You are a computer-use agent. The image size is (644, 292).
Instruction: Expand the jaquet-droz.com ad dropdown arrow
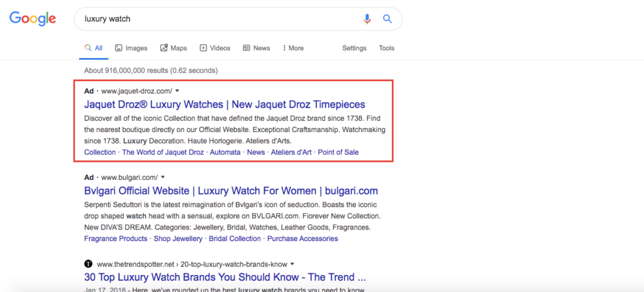pos(177,91)
